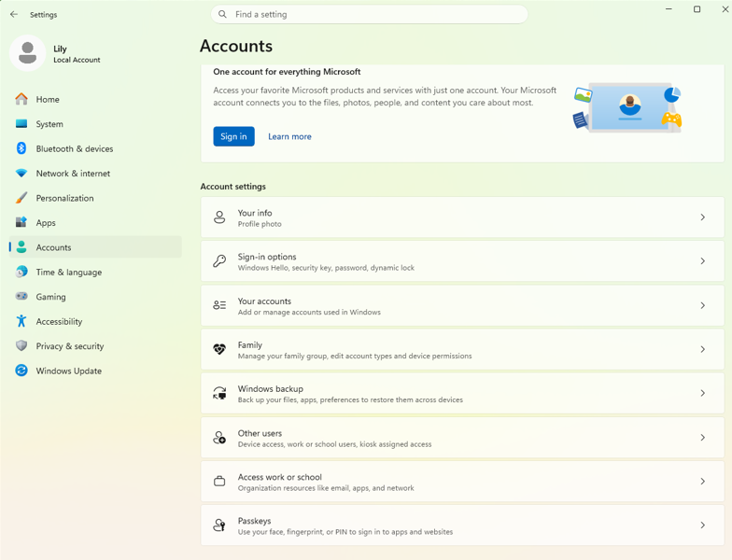This screenshot has height=560, width=732.
Task: Click the Accounts person icon in sidebar
Action: click(21, 246)
